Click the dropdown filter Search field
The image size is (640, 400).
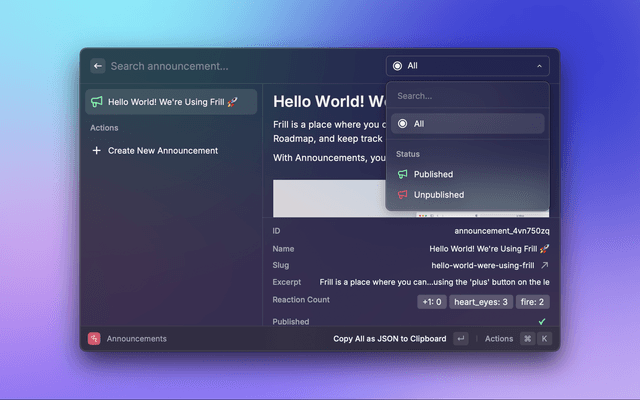click(467, 97)
